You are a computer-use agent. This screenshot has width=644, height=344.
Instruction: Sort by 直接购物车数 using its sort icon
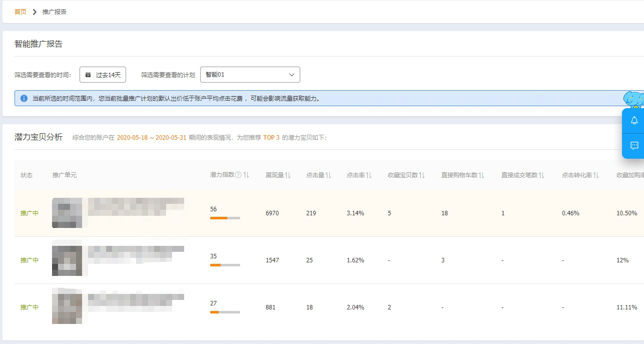tap(481, 175)
